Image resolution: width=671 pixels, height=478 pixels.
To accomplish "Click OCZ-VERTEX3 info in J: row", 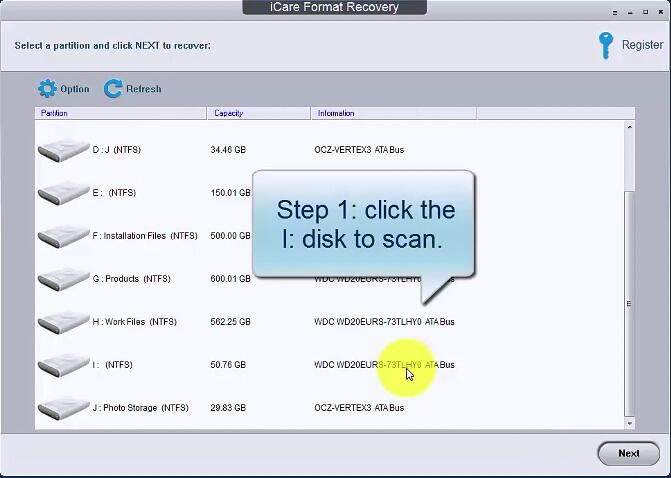I will point(359,408).
